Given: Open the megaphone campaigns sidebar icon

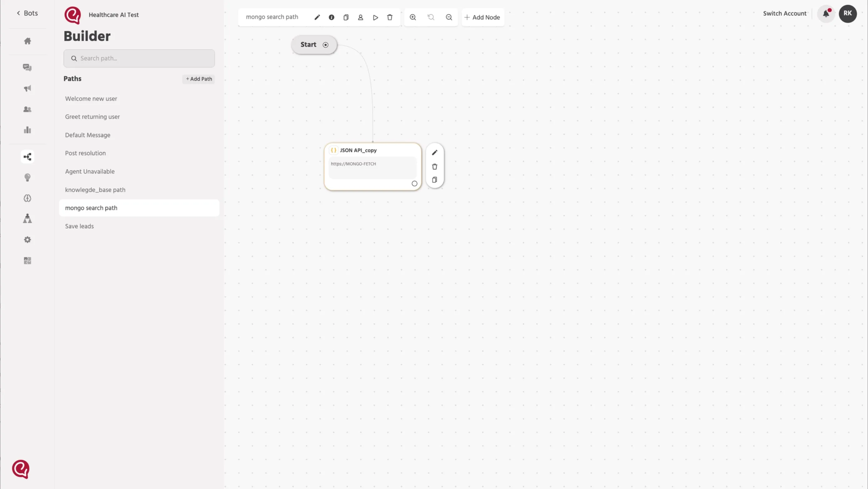Looking at the screenshot, I should point(28,88).
